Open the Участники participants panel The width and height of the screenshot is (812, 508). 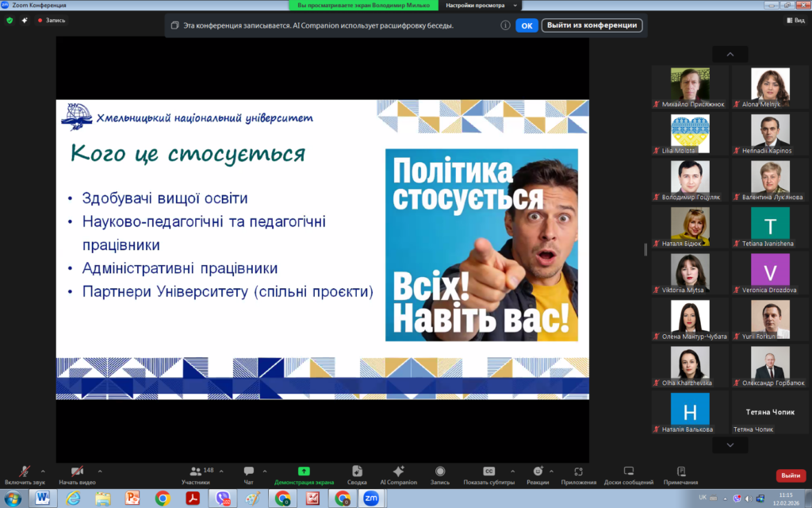point(195,471)
